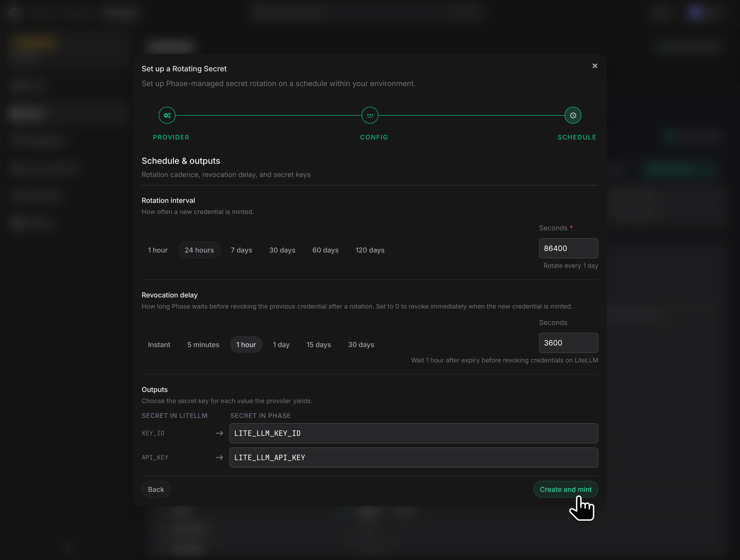
Task: Choose 1 hour revocation delay
Action: pos(246,345)
